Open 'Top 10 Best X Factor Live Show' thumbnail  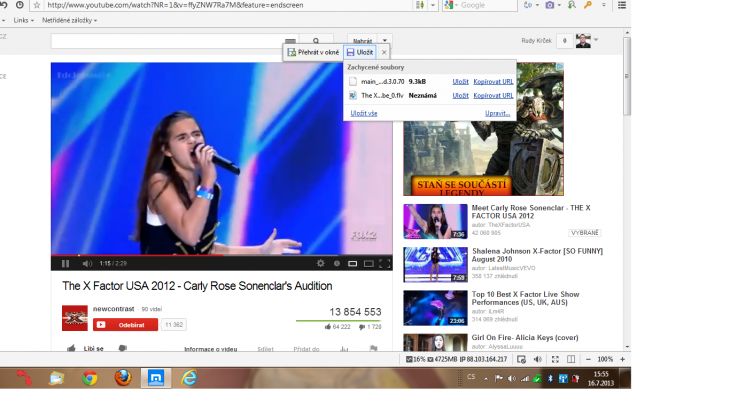435,308
